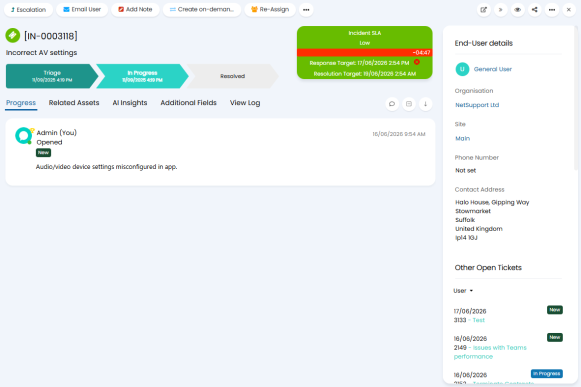Viewport: 581px width, 387px height.
Task: Close the ticket view
Action: [569, 10]
